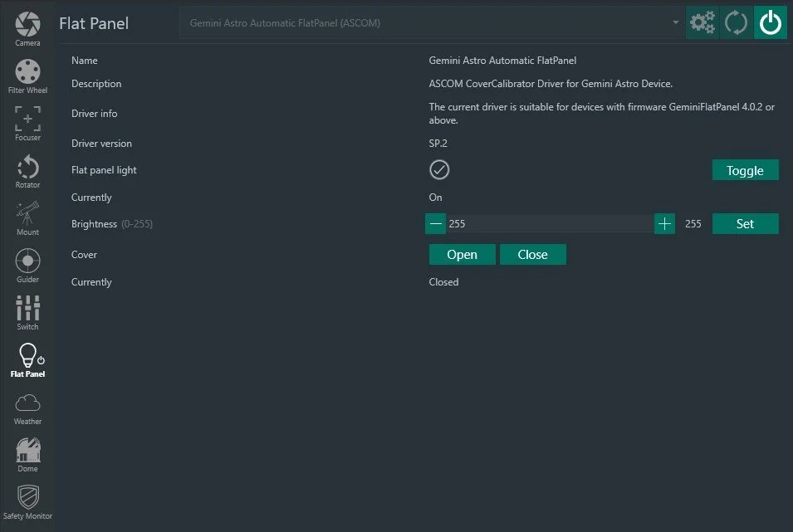Switch to the Rotator tab
The height and width of the screenshot is (532, 793).
tap(27, 171)
